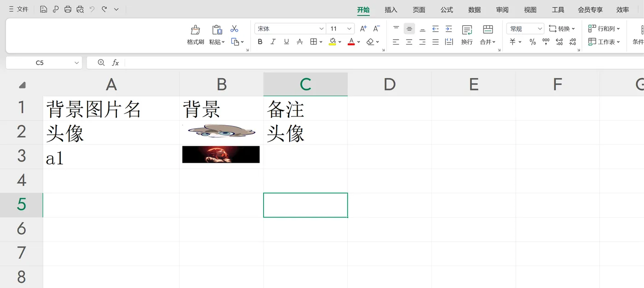Viewport: 644px width, 288px height.
Task: Toggle Italic formatting
Action: click(x=273, y=42)
